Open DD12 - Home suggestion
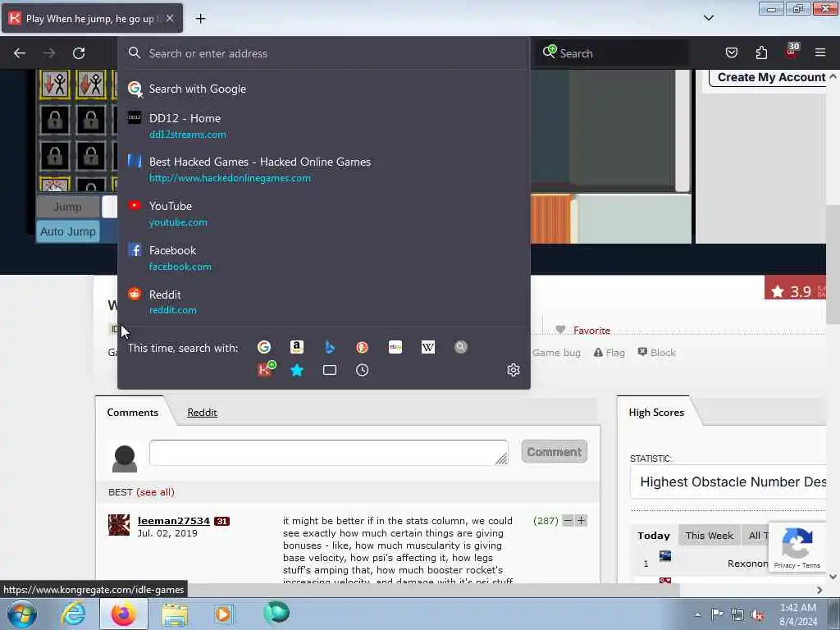This screenshot has height=630, width=840. pos(323,126)
